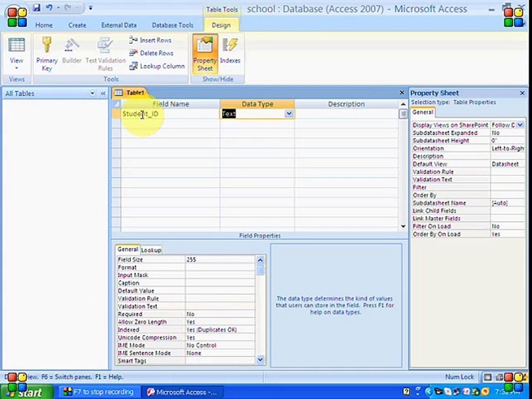Click Microsoft Access taskbar button
The width and height of the screenshot is (532, 399).
pyautogui.click(x=183, y=392)
